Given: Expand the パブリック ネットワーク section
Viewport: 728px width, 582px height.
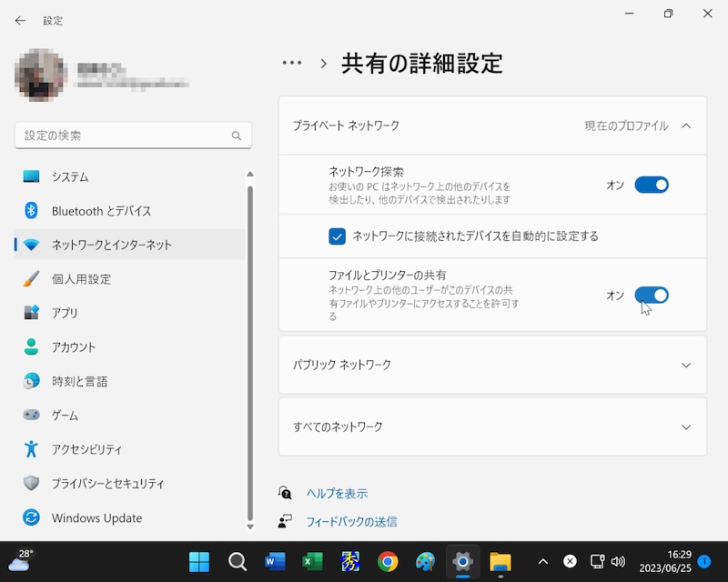Looking at the screenshot, I should (x=686, y=365).
